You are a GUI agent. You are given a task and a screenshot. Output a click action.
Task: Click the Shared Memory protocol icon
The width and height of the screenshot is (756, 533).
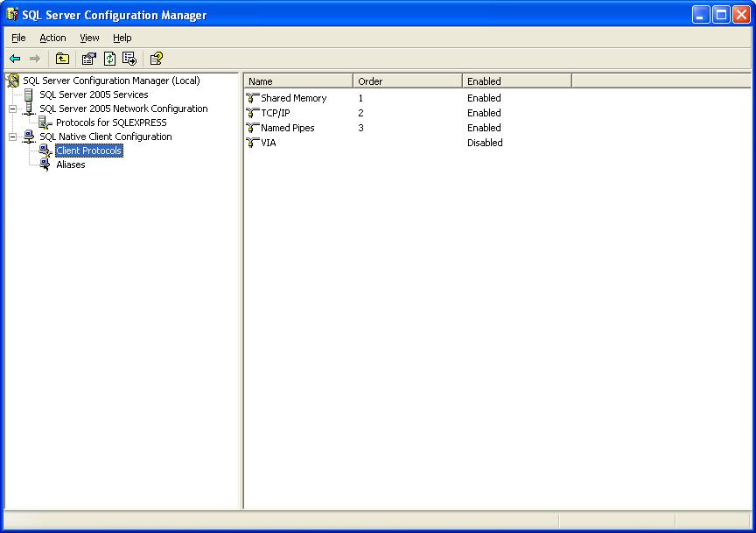pyautogui.click(x=253, y=98)
